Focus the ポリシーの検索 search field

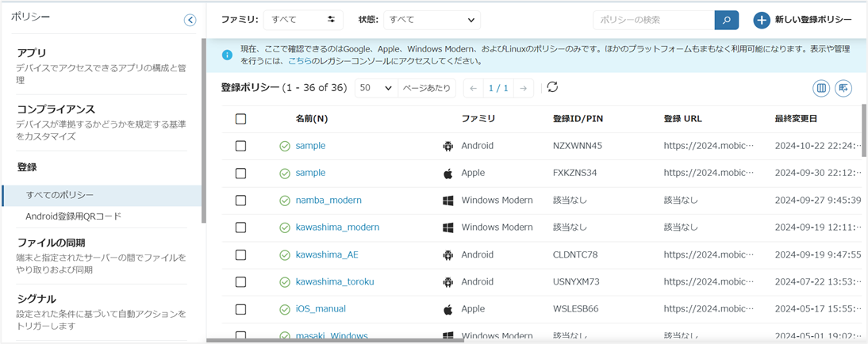point(654,20)
